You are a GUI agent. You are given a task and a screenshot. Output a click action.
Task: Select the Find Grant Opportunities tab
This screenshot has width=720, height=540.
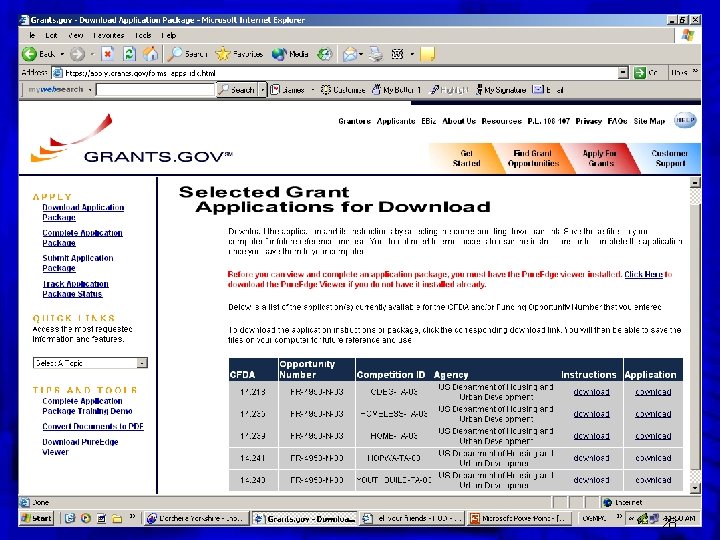[533, 158]
